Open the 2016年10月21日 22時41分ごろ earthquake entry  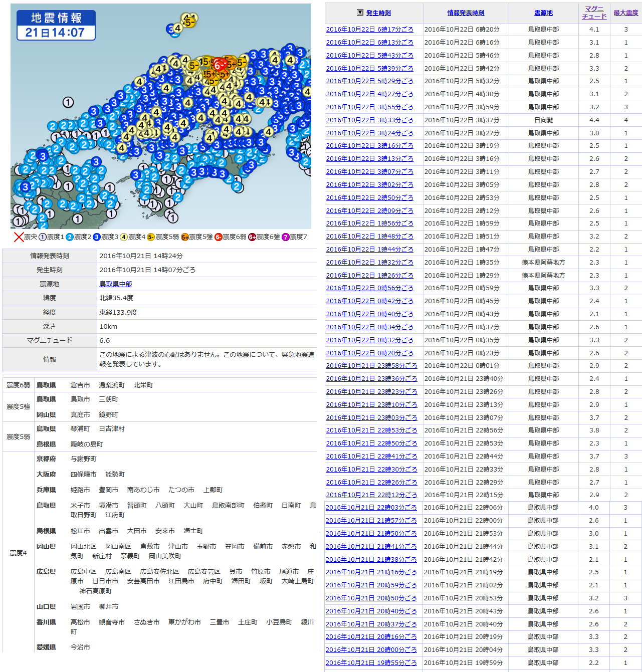point(371,457)
